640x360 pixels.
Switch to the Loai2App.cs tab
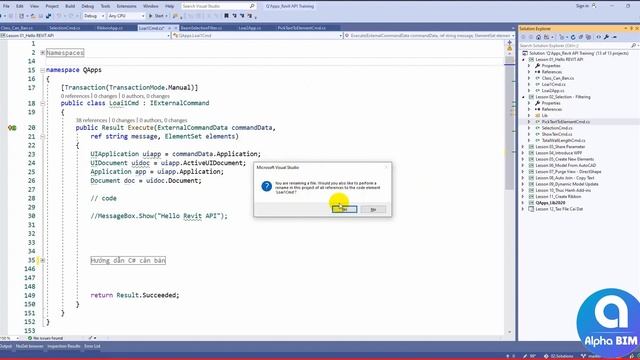[250, 28]
